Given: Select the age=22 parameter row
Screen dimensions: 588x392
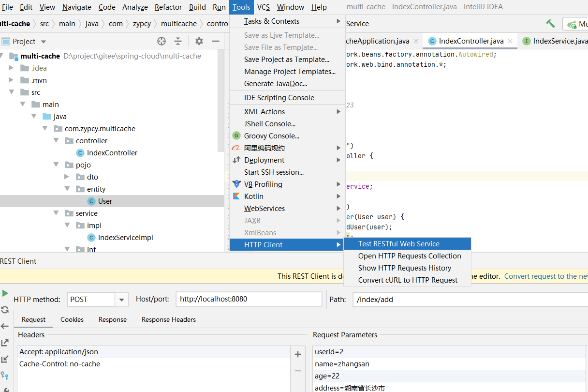Looking at the screenshot, I should click(x=450, y=376).
